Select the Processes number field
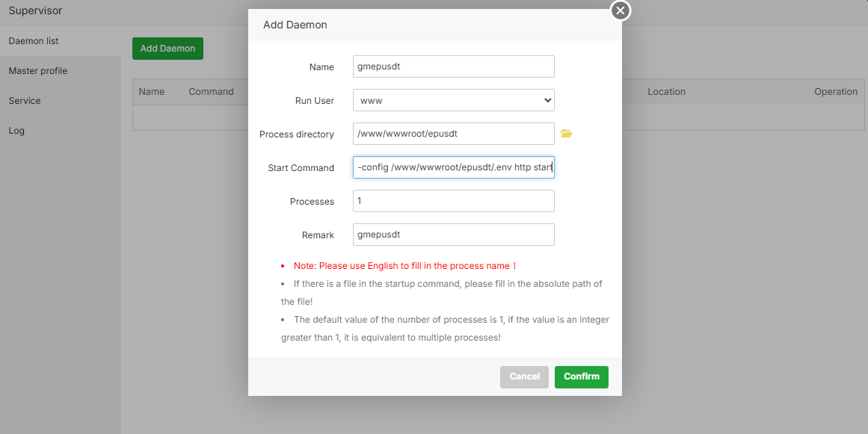Viewport: 868px width, 434px height. 453,201
